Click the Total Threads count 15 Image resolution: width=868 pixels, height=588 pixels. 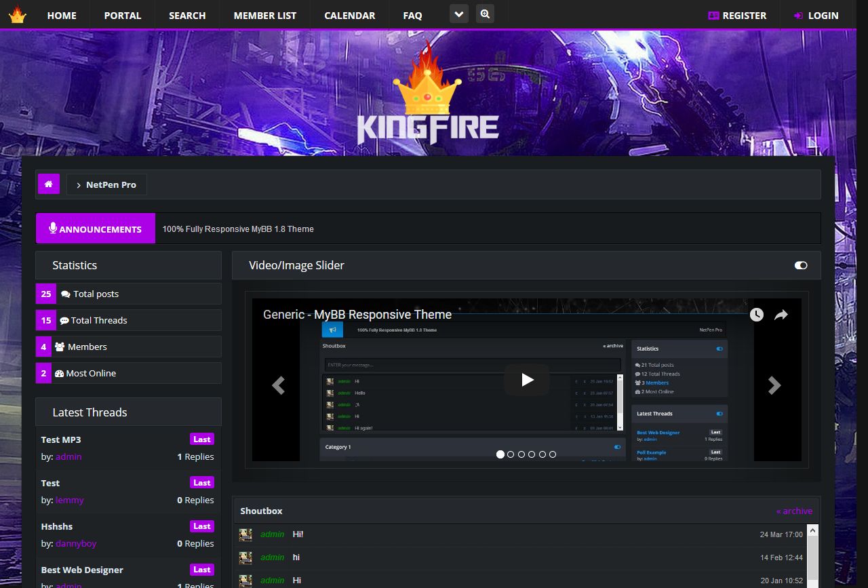point(46,320)
